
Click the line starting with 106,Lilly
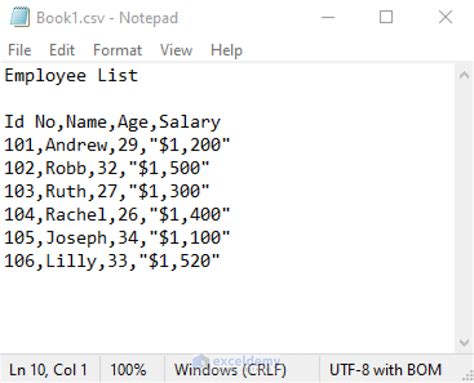coord(112,261)
